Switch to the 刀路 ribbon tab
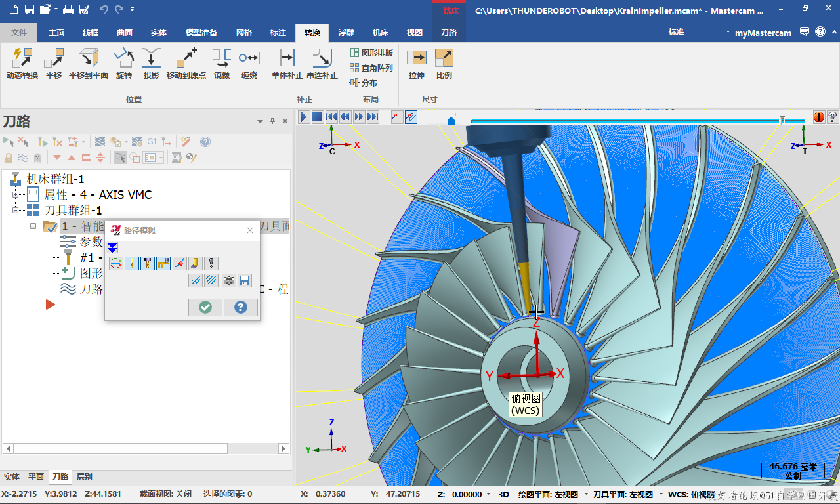 point(449,32)
